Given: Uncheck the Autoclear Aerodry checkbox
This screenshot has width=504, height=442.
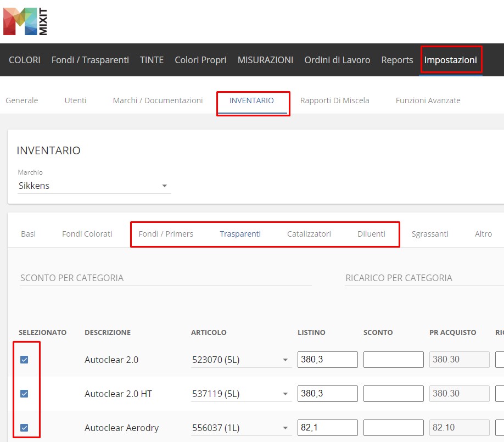Looking at the screenshot, I should [x=24, y=428].
